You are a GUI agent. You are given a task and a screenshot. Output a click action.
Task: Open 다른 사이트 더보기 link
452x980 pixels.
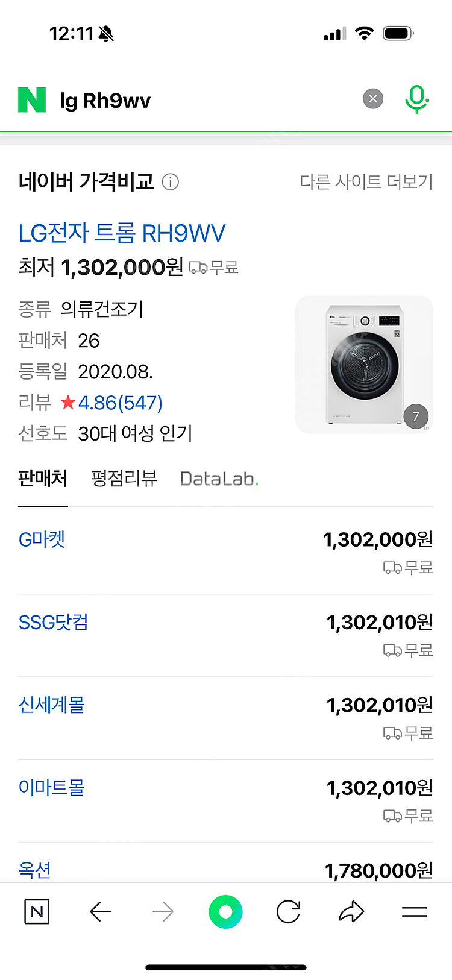[x=366, y=182]
